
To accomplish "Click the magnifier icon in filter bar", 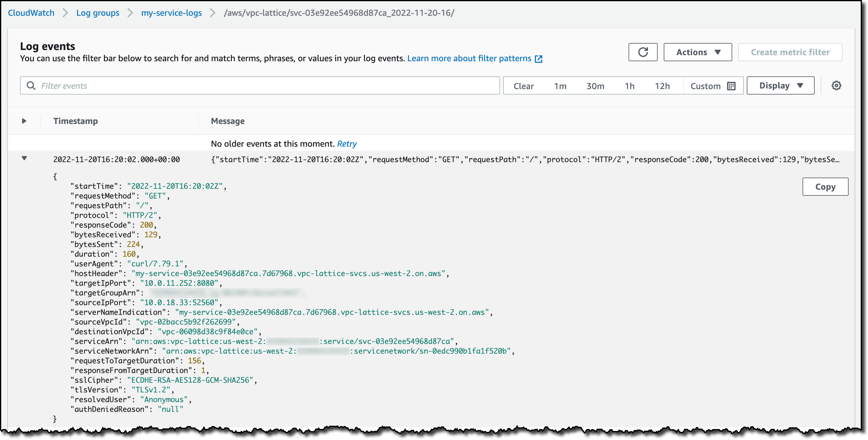I will pyautogui.click(x=31, y=85).
